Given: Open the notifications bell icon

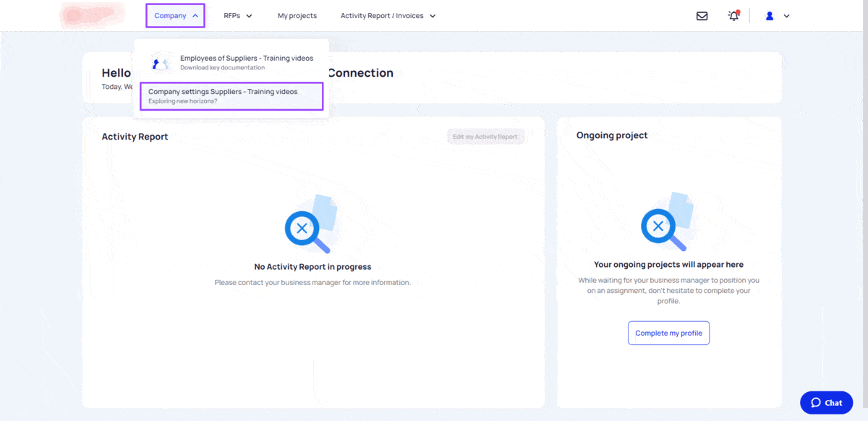Looking at the screenshot, I should 733,16.
